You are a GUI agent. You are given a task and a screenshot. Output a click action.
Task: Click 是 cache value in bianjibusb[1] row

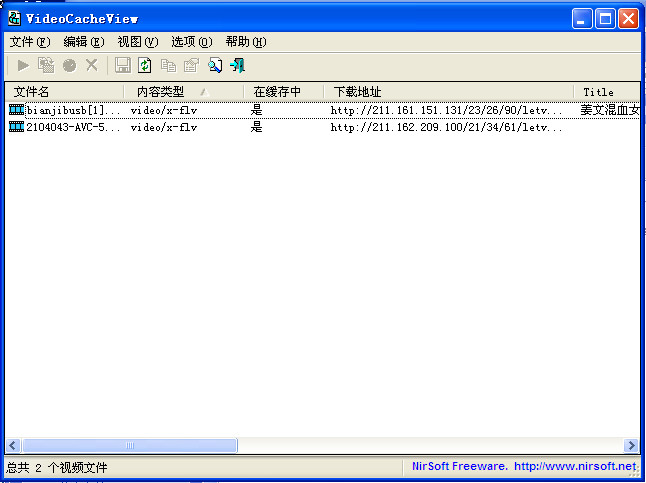coord(256,110)
